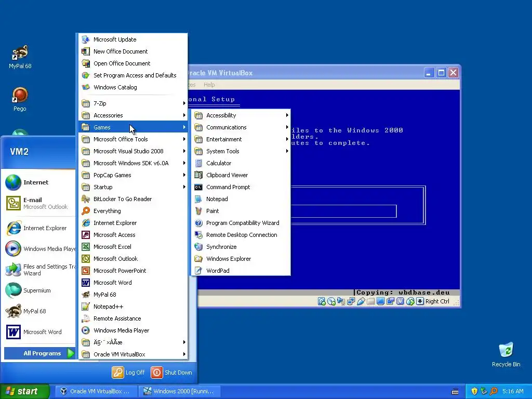532x399 pixels.
Task: Launch WordPad
Action: click(241, 270)
